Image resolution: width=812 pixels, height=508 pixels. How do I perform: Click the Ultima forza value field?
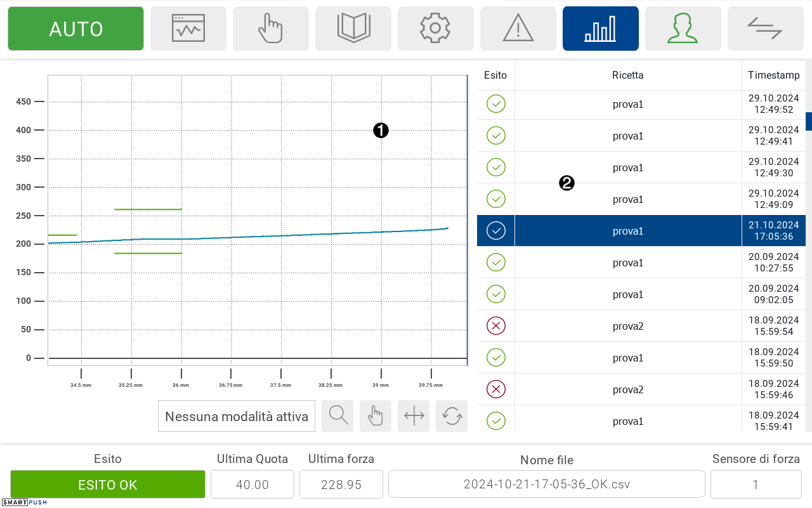341,485
